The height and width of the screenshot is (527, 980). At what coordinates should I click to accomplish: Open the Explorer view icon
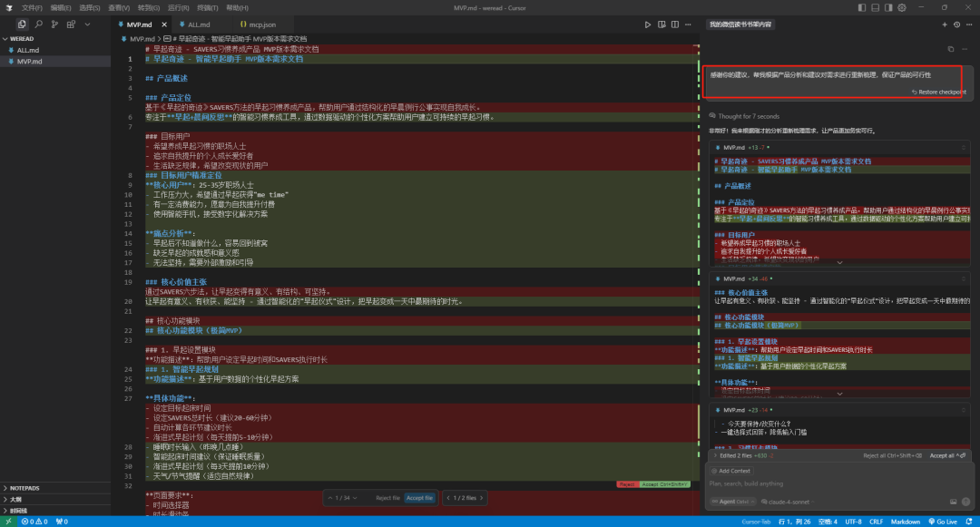point(22,24)
